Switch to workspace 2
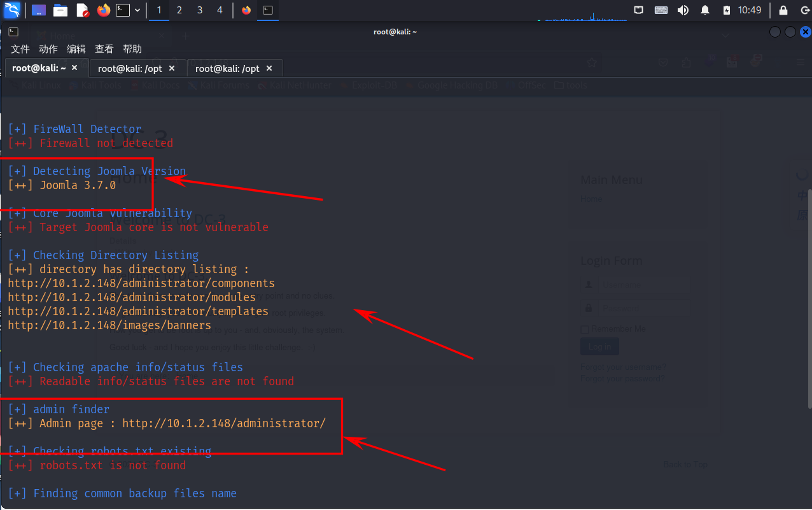Viewport: 812px width, 510px height. tap(179, 10)
